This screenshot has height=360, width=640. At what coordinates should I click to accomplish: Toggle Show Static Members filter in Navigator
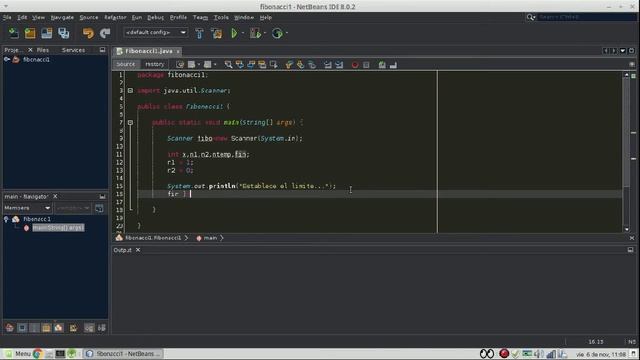coord(34,328)
